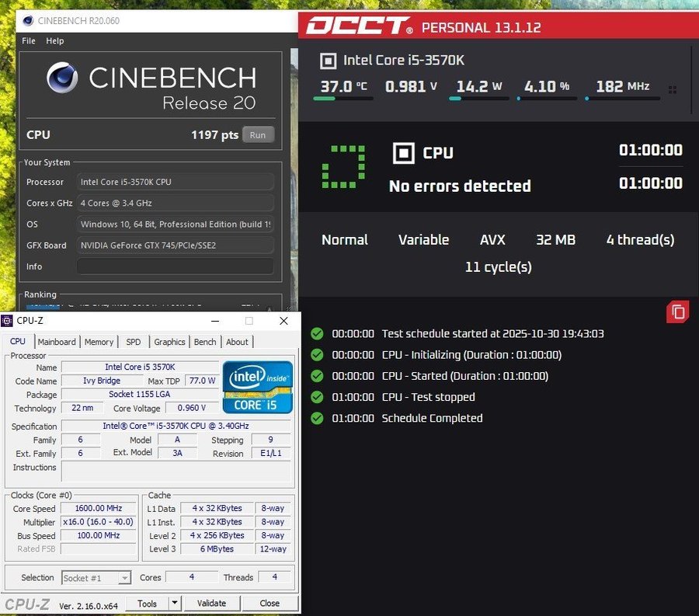Screen dimensions: 699x616
Task: Click the green checkmark beside Schedule Completed
Action: [x=317, y=418]
